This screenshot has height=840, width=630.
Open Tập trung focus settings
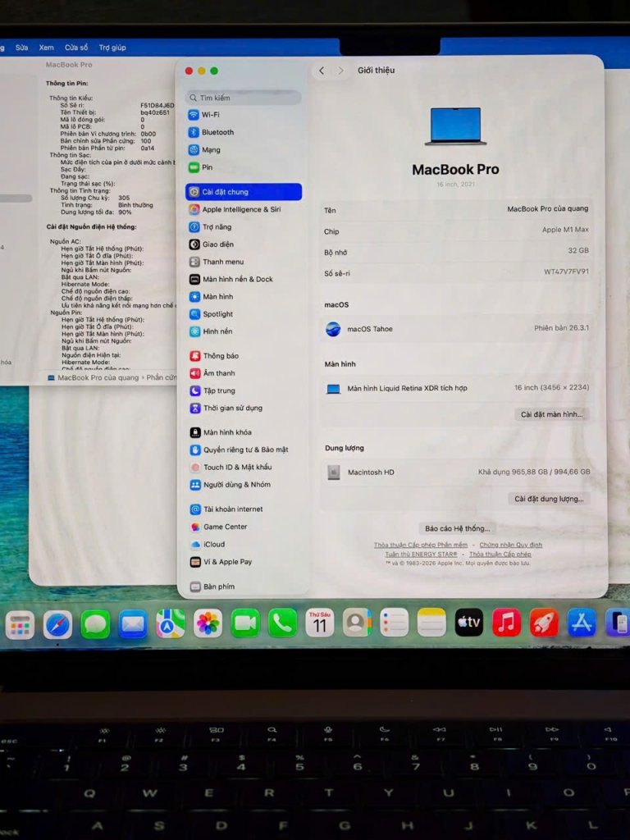point(212,390)
